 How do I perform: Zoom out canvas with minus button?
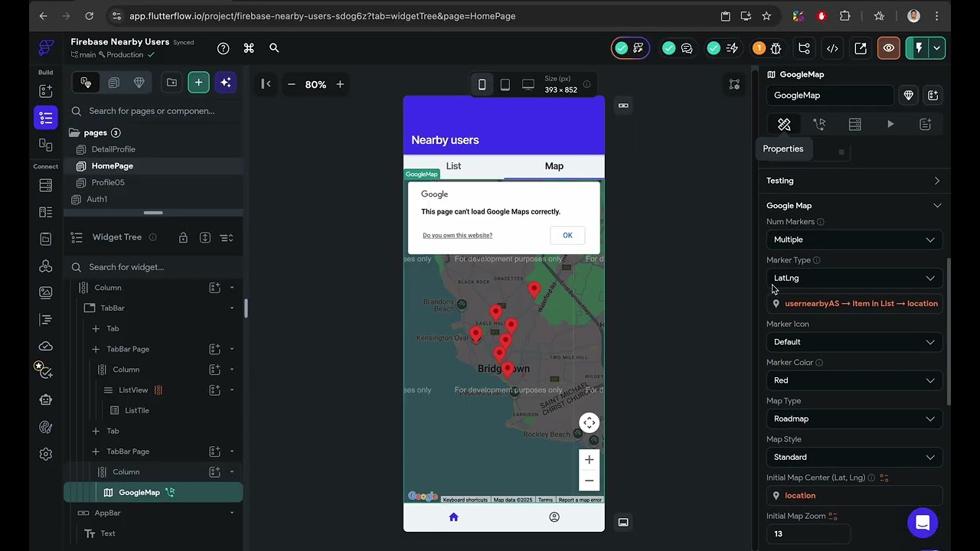point(291,84)
